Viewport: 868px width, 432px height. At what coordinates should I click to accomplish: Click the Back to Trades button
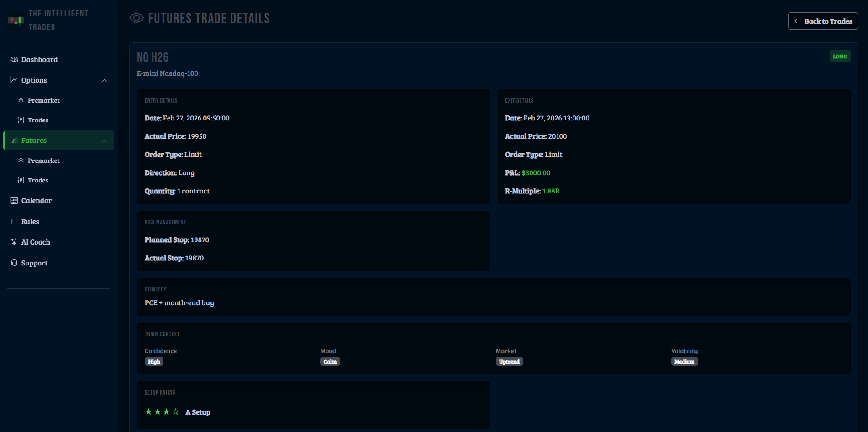pos(823,21)
